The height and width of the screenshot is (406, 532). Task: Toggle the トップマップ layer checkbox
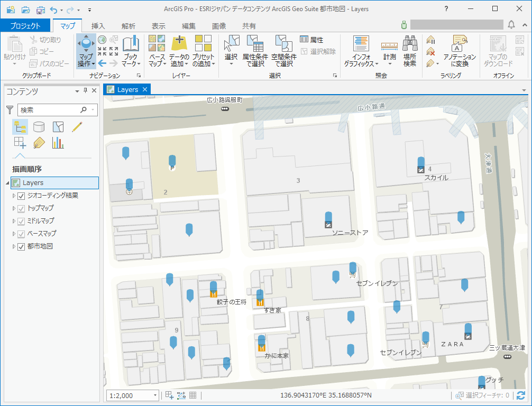(x=22, y=208)
